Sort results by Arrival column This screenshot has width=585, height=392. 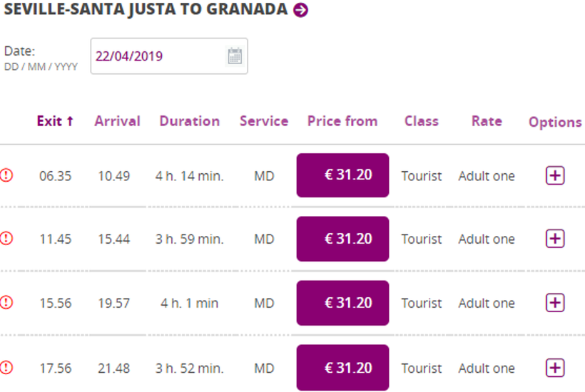[117, 121]
